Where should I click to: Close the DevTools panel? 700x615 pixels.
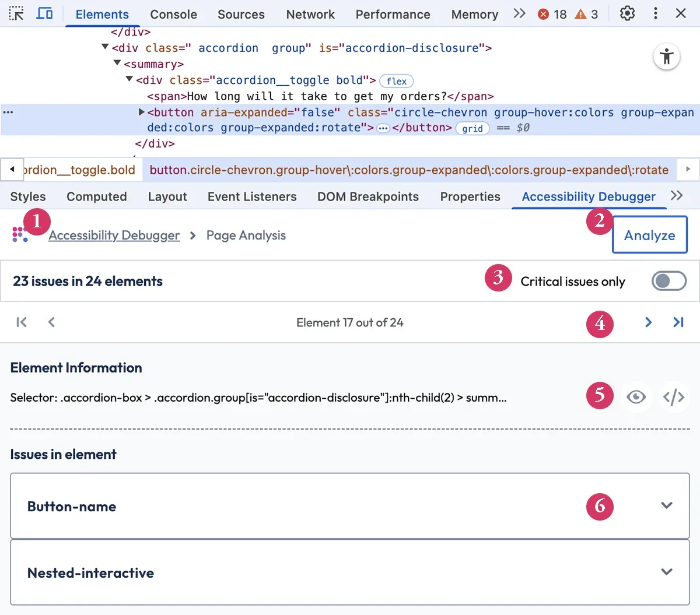(681, 13)
